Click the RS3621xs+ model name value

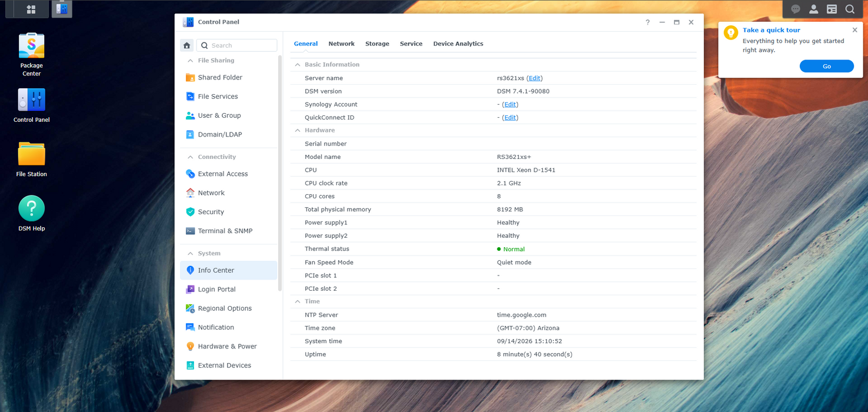tap(514, 157)
